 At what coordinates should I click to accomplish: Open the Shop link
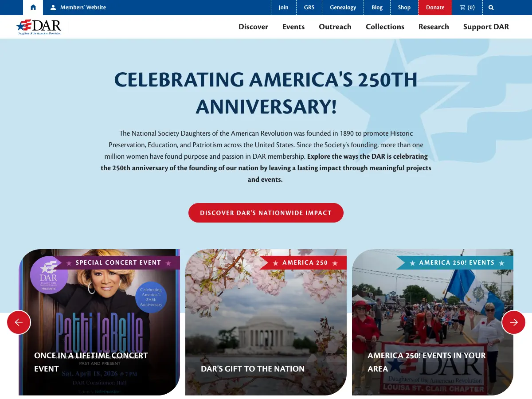[x=404, y=8]
